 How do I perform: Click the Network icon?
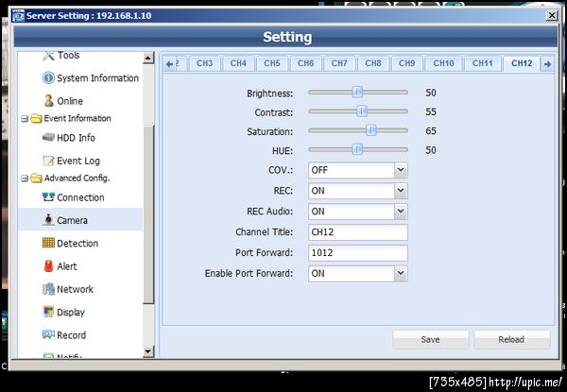pos(48,289)
